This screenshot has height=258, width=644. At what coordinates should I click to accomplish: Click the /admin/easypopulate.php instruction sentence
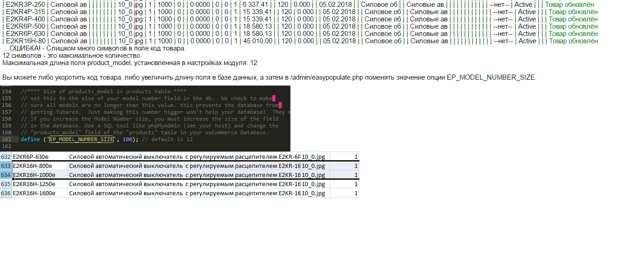pos(269,77)
